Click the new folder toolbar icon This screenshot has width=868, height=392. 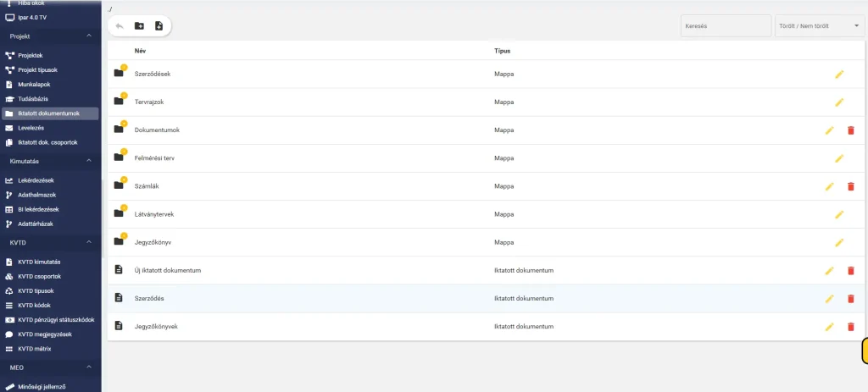[139, 26]
